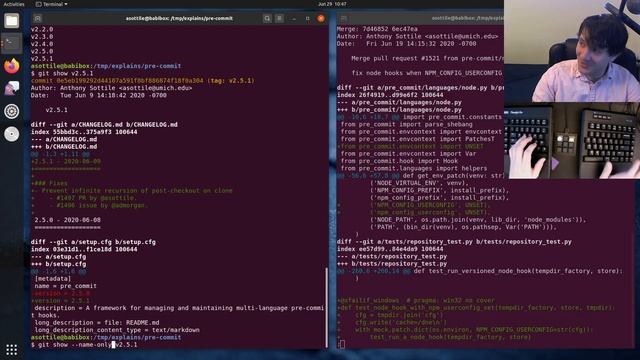Image resolution: width=640 pixels, height=360 pixels.
Task: Click the 'git show --name-only' command prompt line
Action: [x=84, y=345]
